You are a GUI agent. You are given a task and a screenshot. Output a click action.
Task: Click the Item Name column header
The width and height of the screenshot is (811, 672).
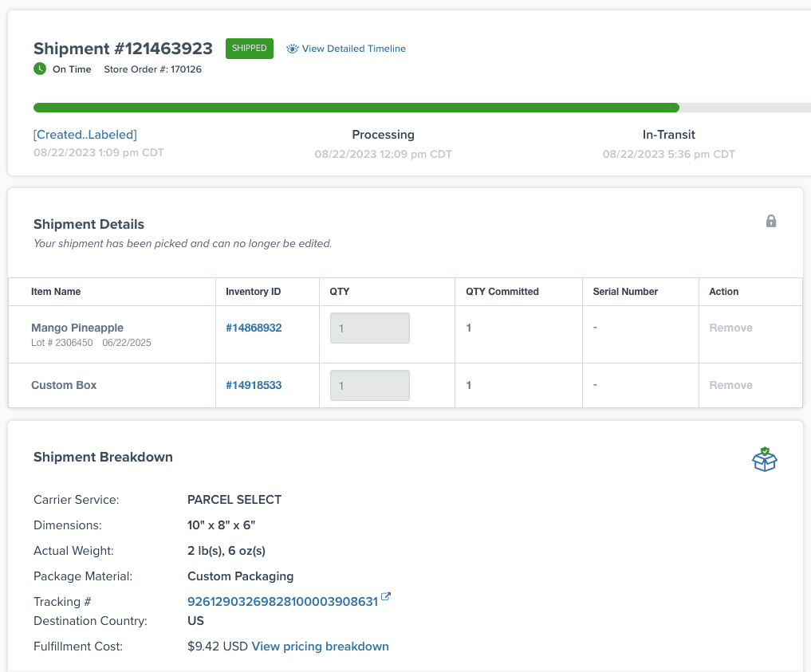(56, 292)
